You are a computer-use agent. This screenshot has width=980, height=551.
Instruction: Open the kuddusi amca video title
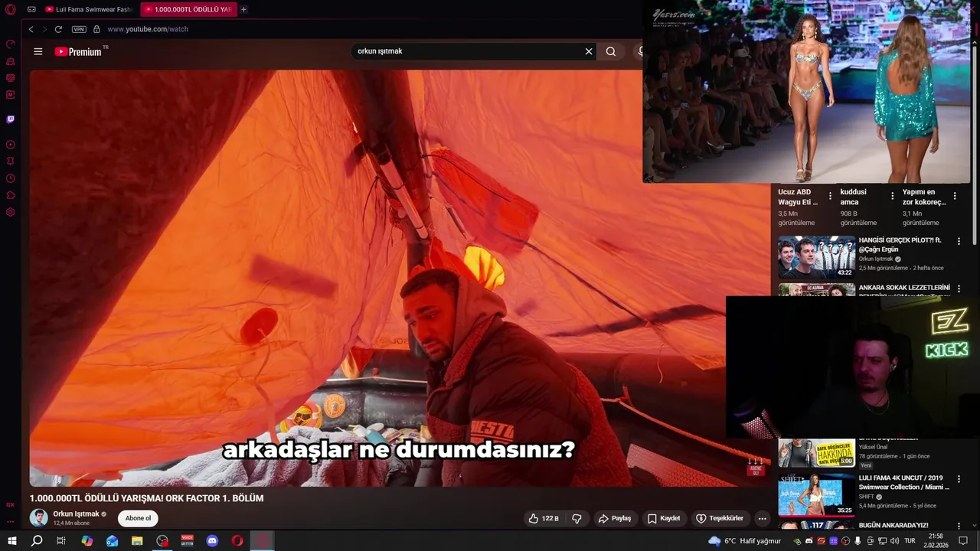[853, 197]
